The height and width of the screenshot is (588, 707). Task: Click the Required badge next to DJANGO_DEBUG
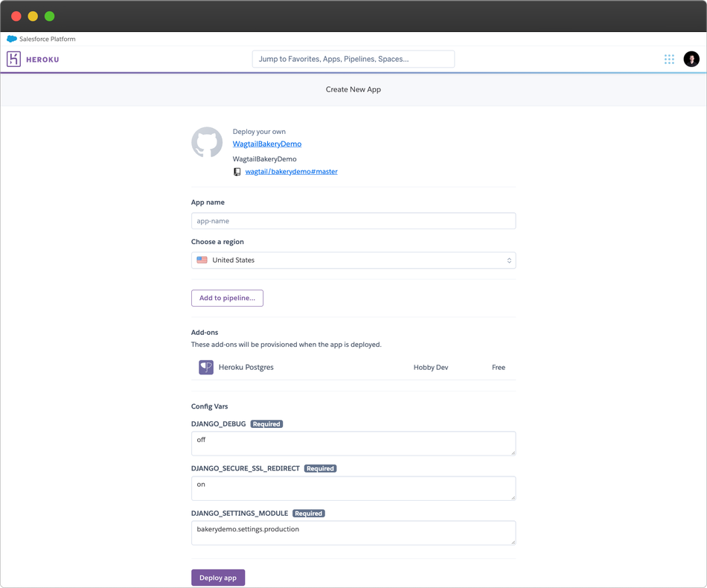[266, 424]
